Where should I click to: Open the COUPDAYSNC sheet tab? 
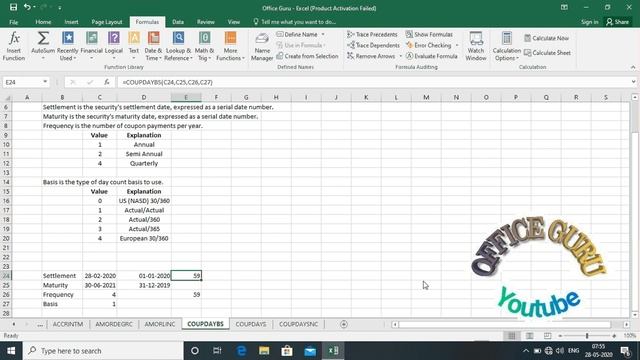(x=298, y=324)
